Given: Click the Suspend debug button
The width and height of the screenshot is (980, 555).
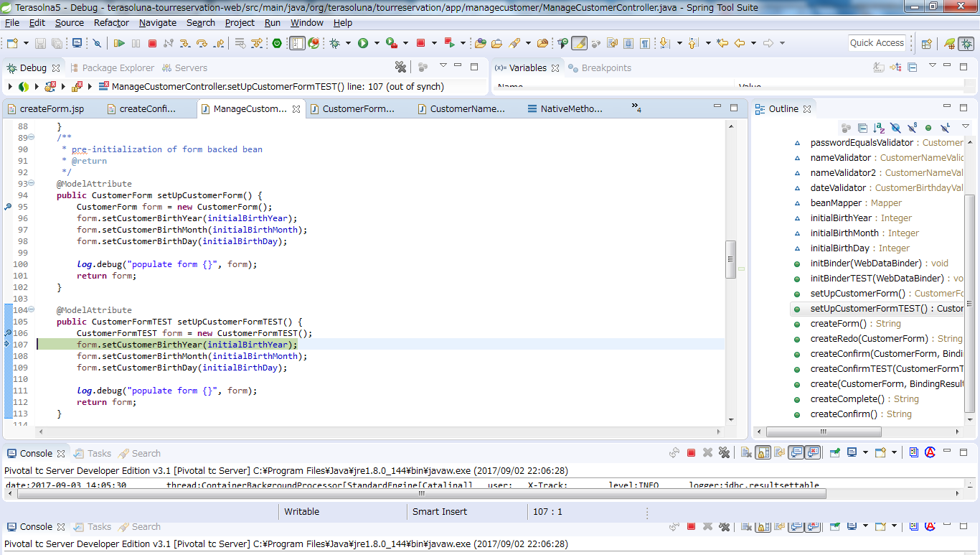Looking at the screenshot, I should coord(136,43).
